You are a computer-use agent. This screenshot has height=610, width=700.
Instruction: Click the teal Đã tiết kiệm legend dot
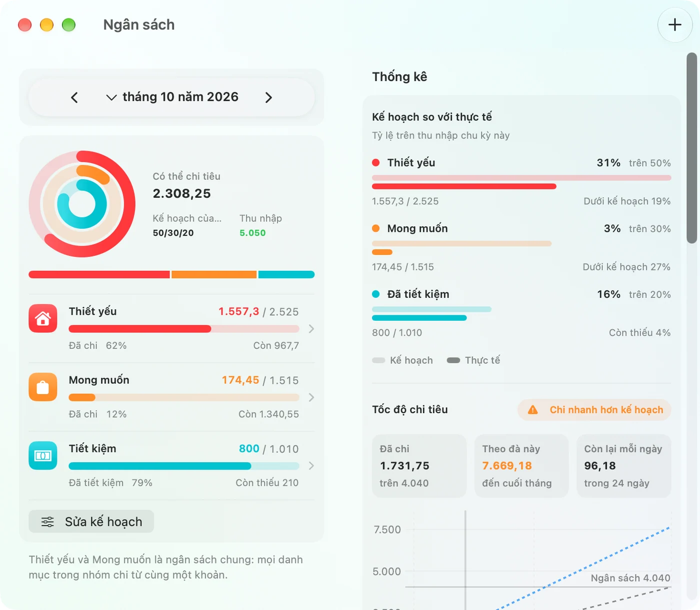click(376, 294)
